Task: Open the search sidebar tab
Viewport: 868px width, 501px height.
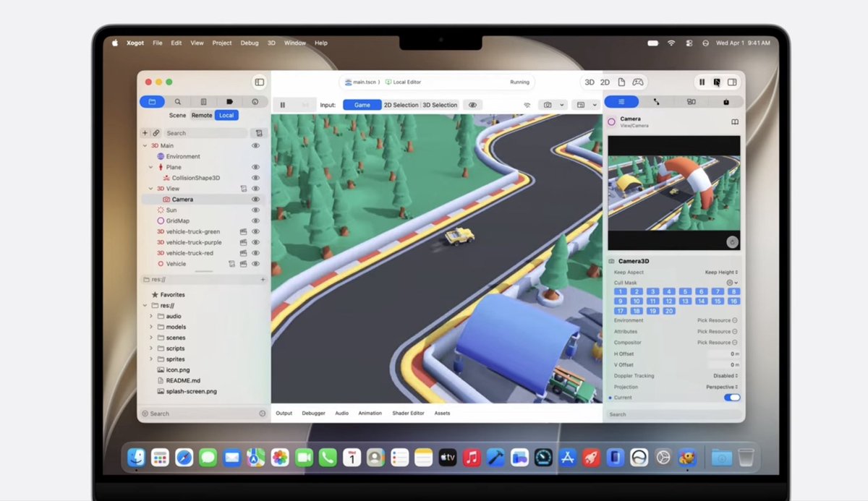Action: 178,102
